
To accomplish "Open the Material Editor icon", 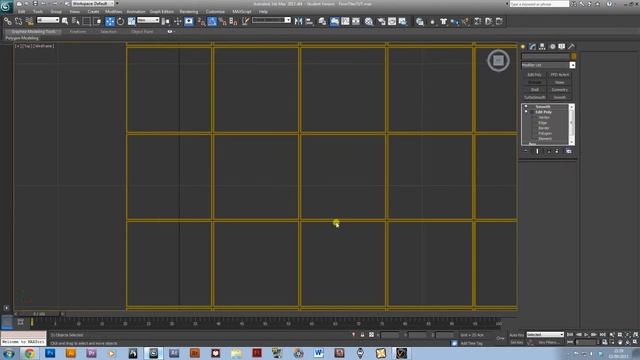I will coord(369,21).
